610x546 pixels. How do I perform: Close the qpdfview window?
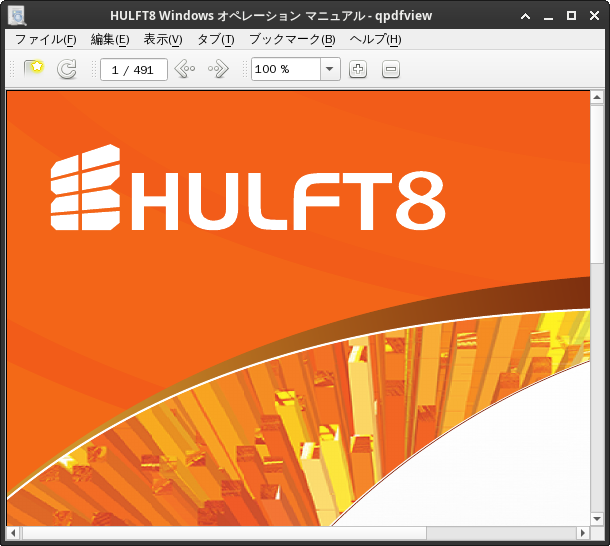tap(594, 16)
